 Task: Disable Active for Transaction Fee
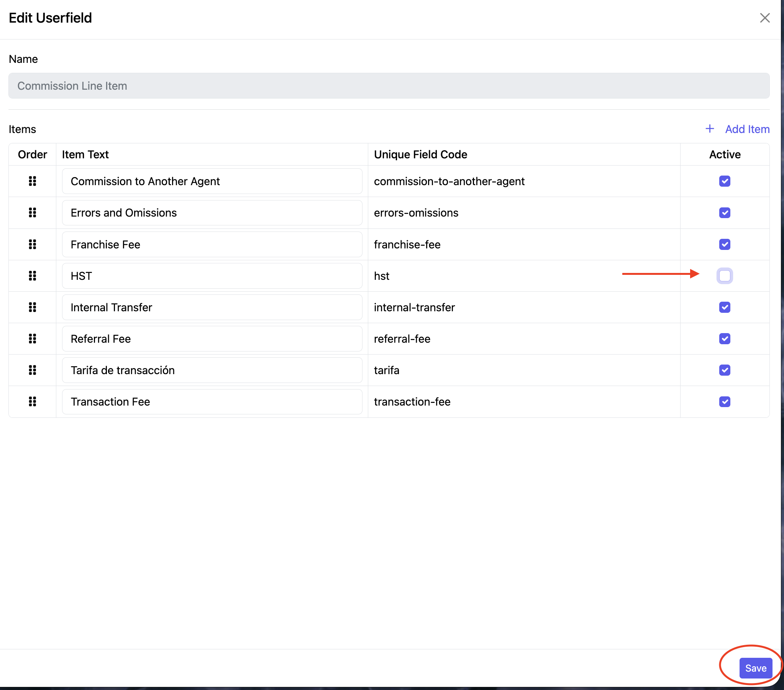click(725, 402)
